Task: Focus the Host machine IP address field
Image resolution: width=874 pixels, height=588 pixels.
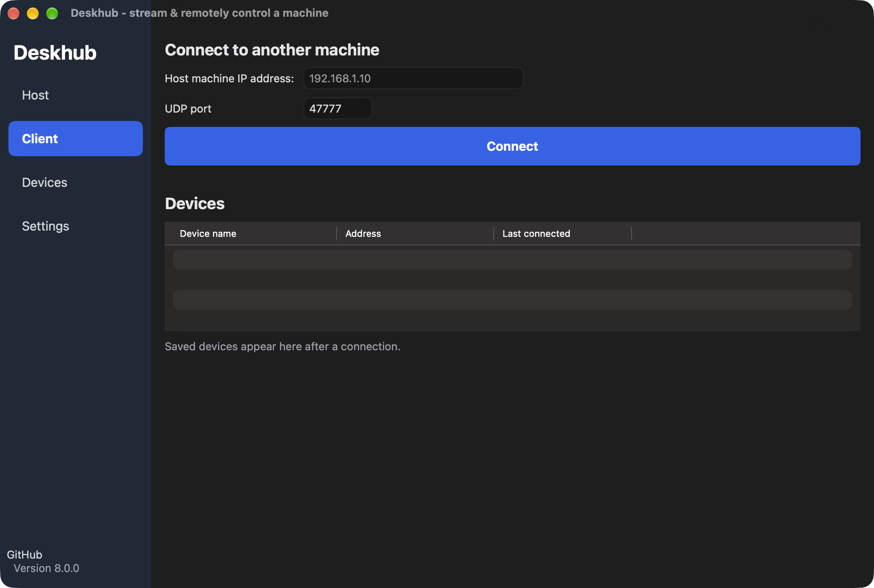Action: click(413, 78)
